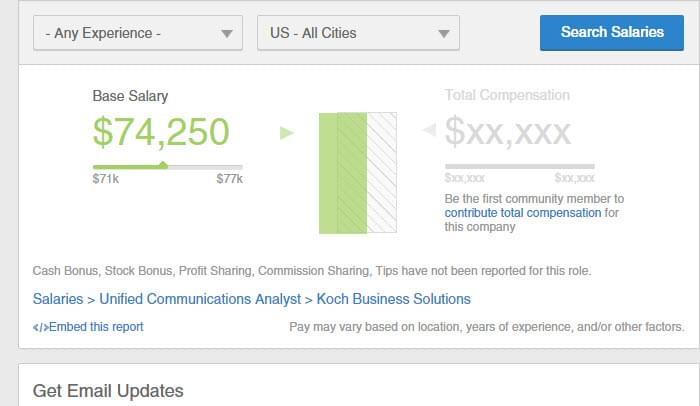The image size is (700, 406).
Task: Click the green right-pointing arrow near Base Salary
Action: (x=287, y=133)
